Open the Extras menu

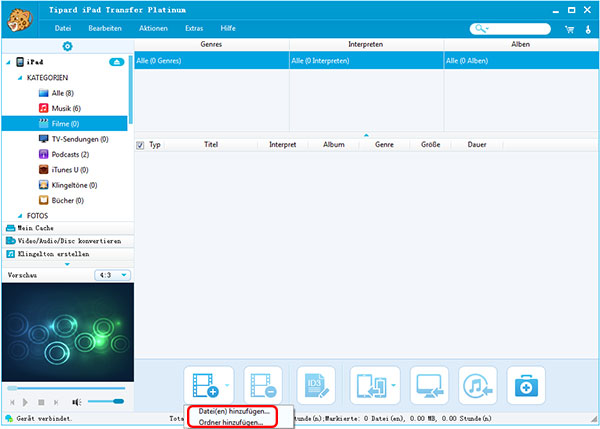point(194,28)
